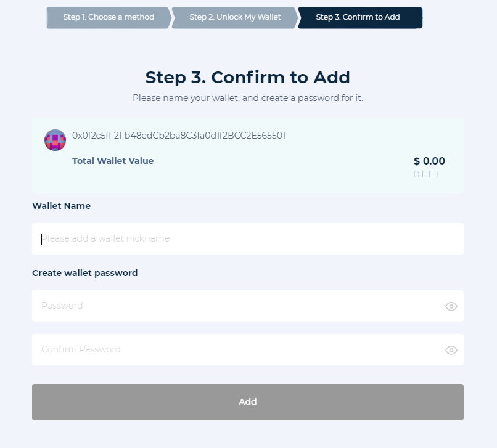Click the arrow tip of Step 1 breadcrumb
The height and width of the screenshot is (448, 497).
point(170,18)
